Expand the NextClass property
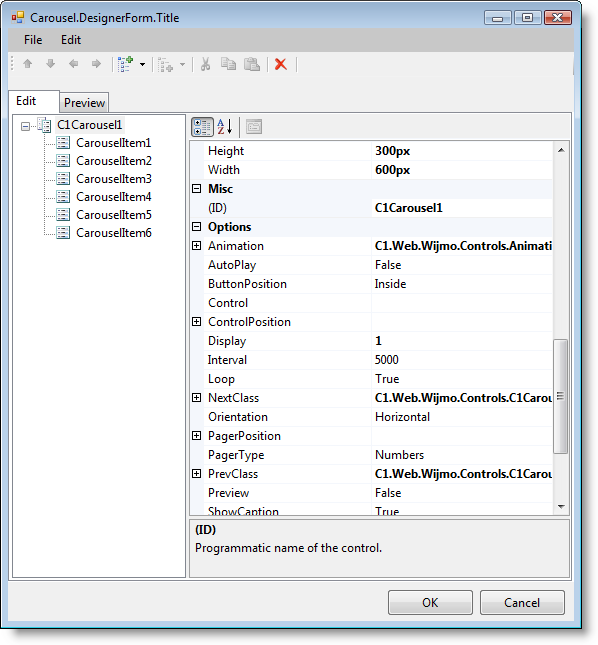Screen dimensions: 598x645 coord(197,398)
